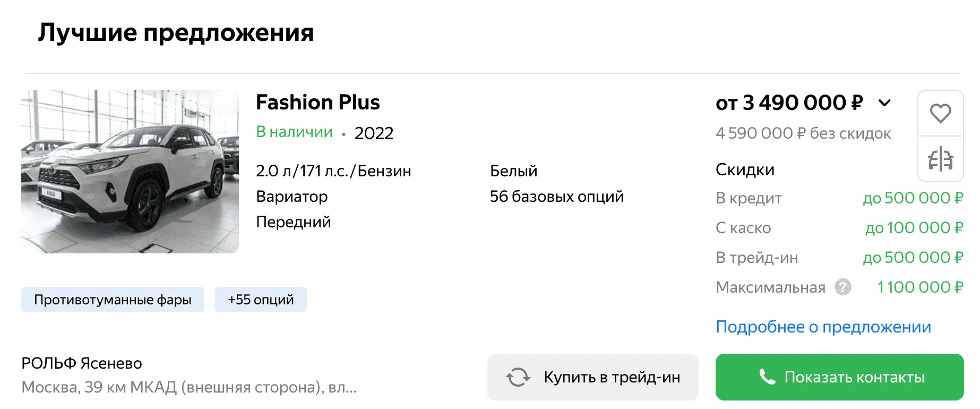Click the 56 базовых опций text
Screen dimensions: 980x409
tap(556, 197)
